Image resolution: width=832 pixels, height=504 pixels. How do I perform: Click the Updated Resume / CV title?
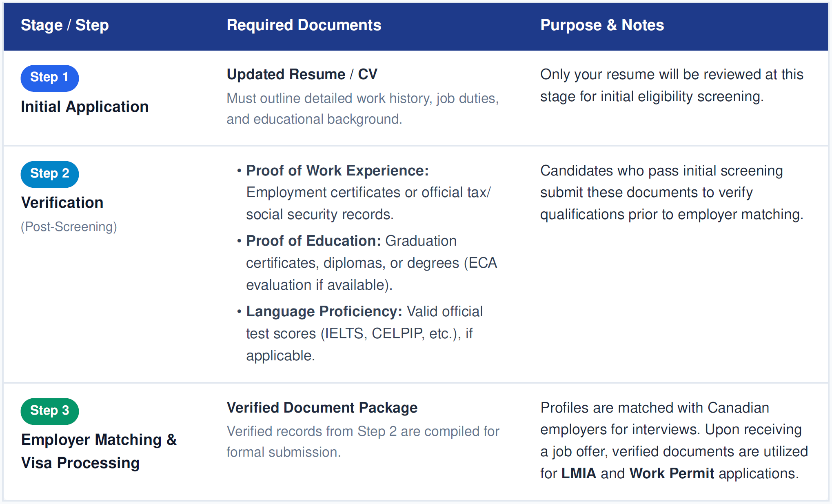tap(302, 74)
